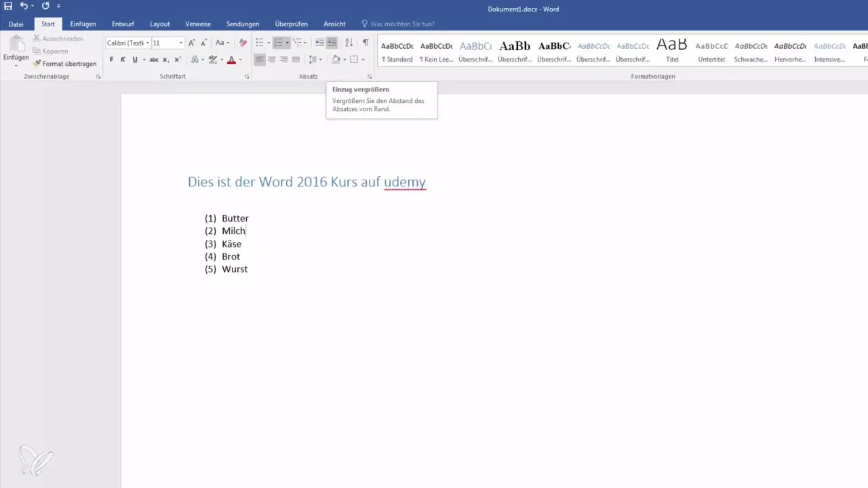This screenshot has height=488, width=868.
Task: Open the Calibri font name dropdown
Action: tap(128, 43)
